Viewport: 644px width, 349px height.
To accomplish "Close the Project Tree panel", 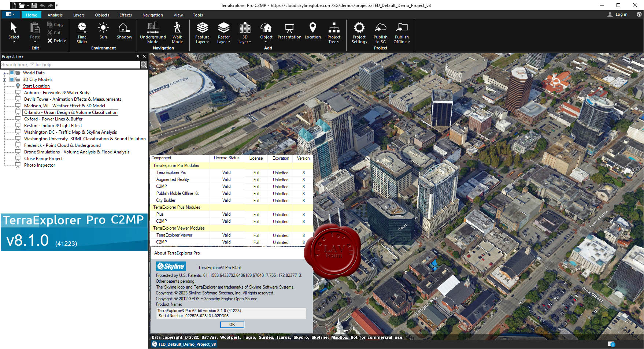I will 144,56.
